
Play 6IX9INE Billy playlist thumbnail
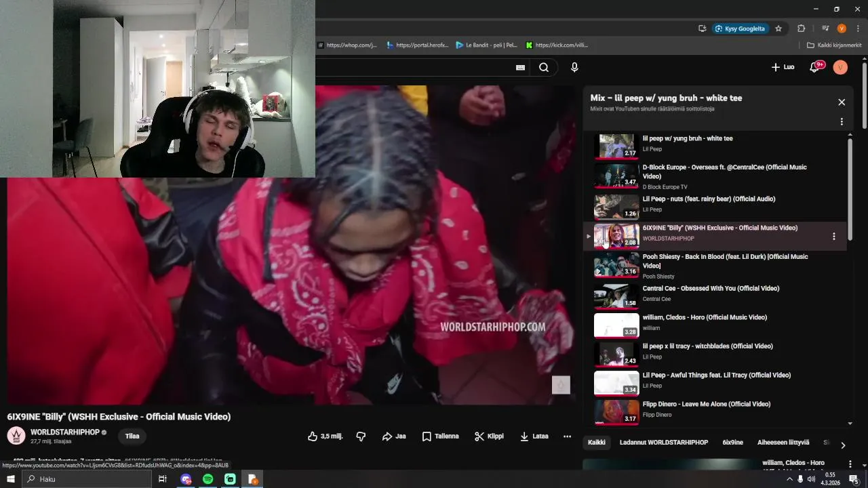coord(616,236)
